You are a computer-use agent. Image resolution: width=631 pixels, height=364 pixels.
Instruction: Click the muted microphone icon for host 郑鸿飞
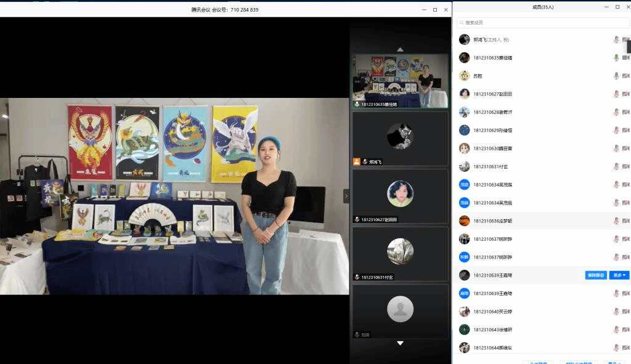coord(616,40)
